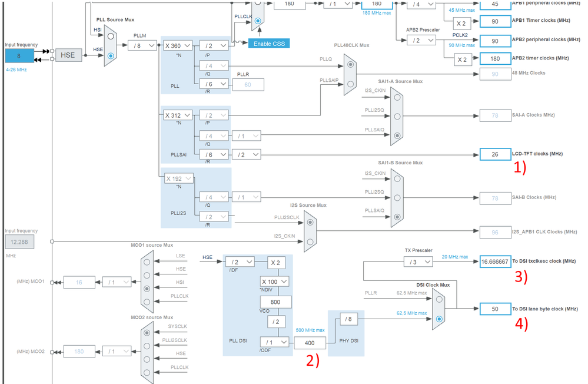Select HSI in MCO1 source Mux
The height and width of the screenshot is (384, 588).
[147, 289]
